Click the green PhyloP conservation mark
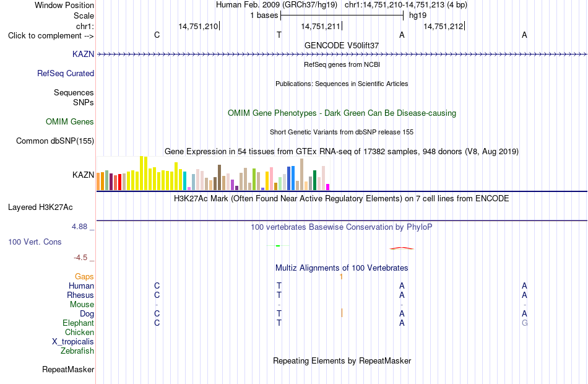Image resolution: width=588 pixels, height=384 pixels. [278, 246]
